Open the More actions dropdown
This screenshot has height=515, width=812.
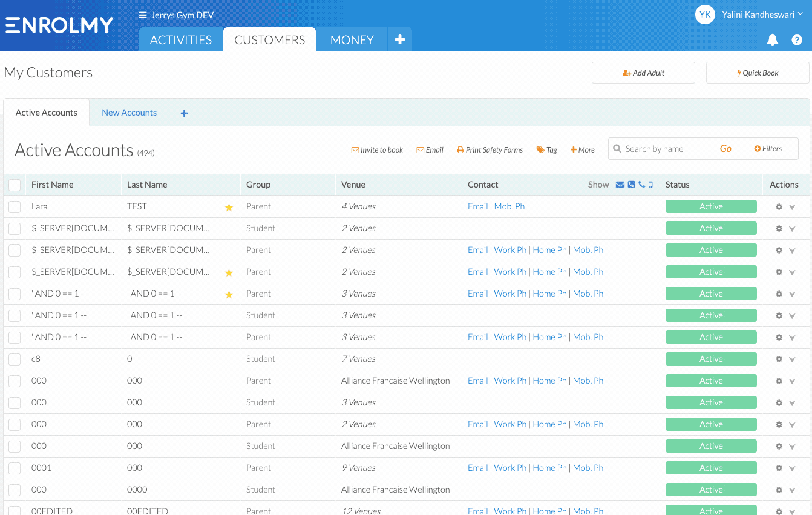click(582, 149)
